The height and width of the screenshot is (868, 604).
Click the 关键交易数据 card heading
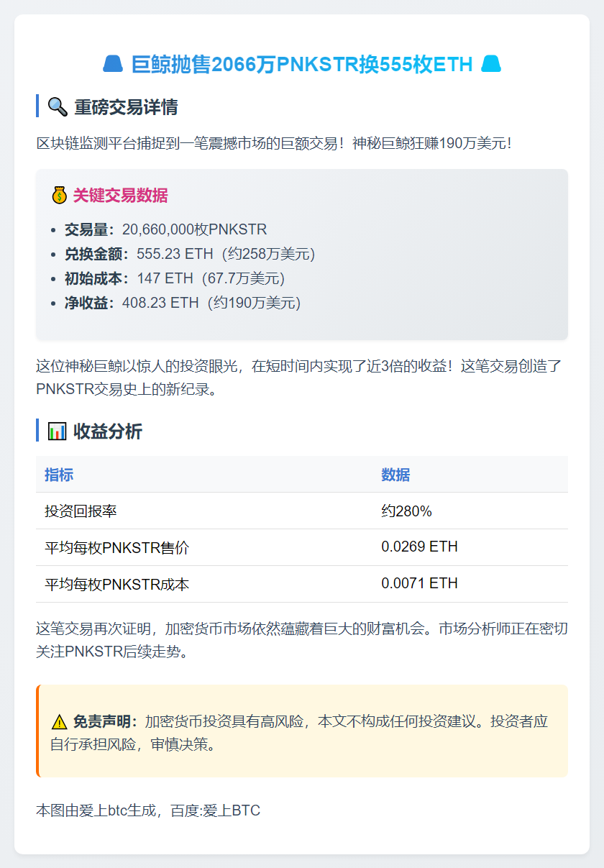click(121, 195)
